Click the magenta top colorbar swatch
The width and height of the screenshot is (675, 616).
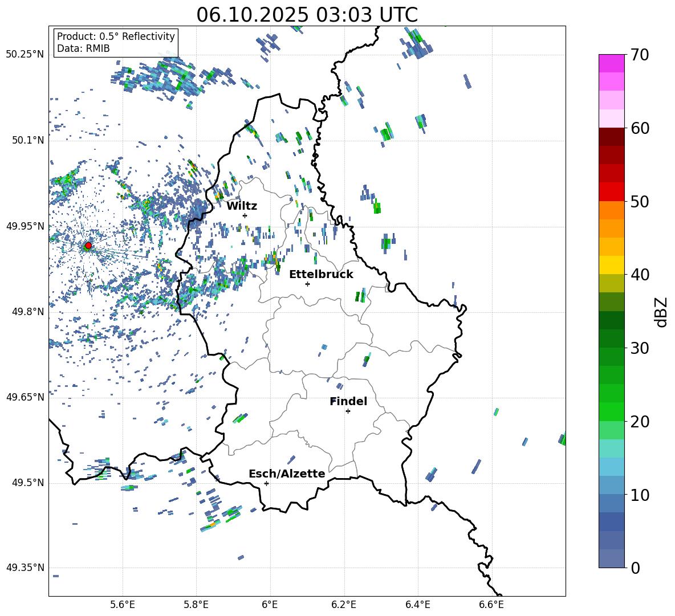pos(612,63)
